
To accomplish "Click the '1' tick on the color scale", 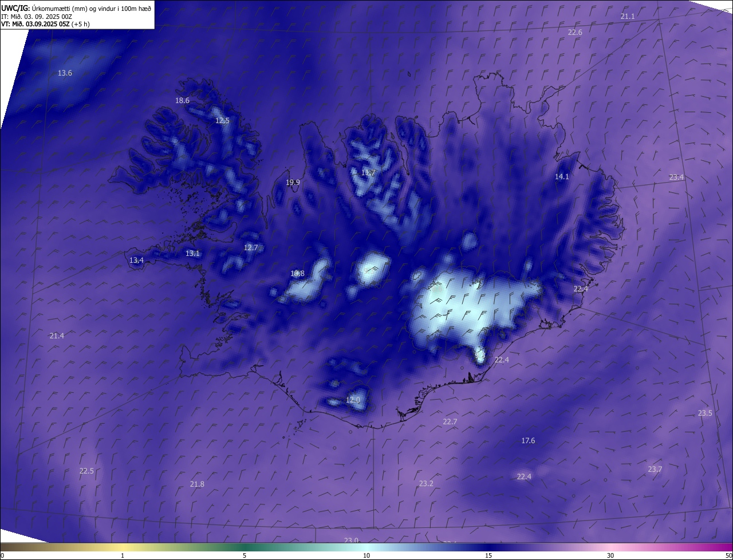I will 123,555.
